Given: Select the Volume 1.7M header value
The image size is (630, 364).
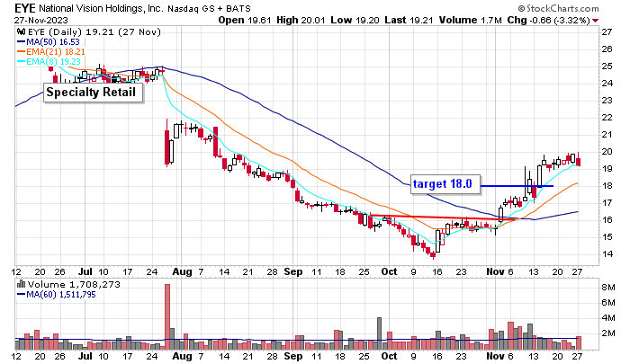Looking at the screenshot, I should pyautogui.click(x=470, y=20).
